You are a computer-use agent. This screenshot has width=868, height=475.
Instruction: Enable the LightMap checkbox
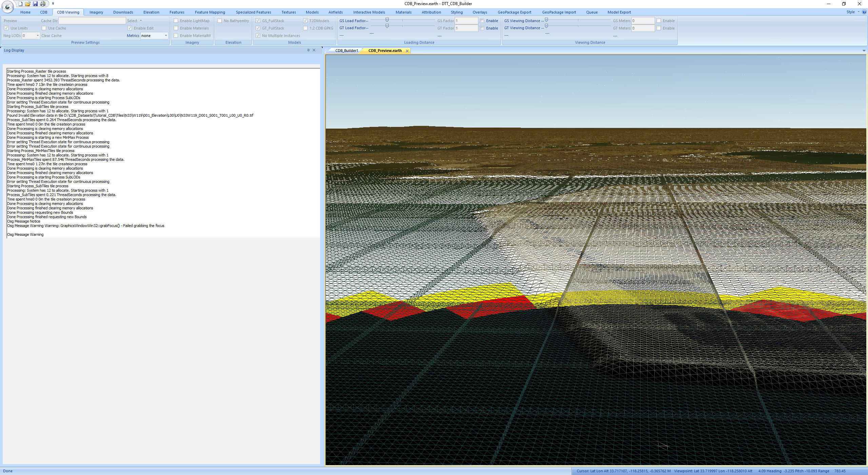(x=176, y=20)
